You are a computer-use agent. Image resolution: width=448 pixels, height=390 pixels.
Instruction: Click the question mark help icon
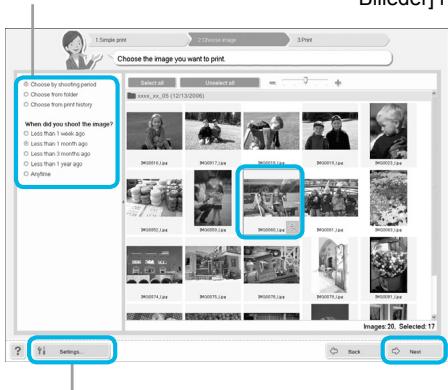pos(17,351)
